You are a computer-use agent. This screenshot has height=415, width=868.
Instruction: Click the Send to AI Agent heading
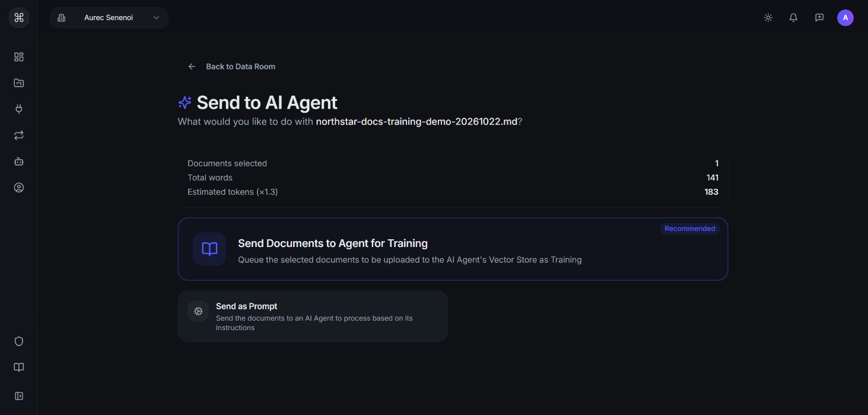[267, 103]
